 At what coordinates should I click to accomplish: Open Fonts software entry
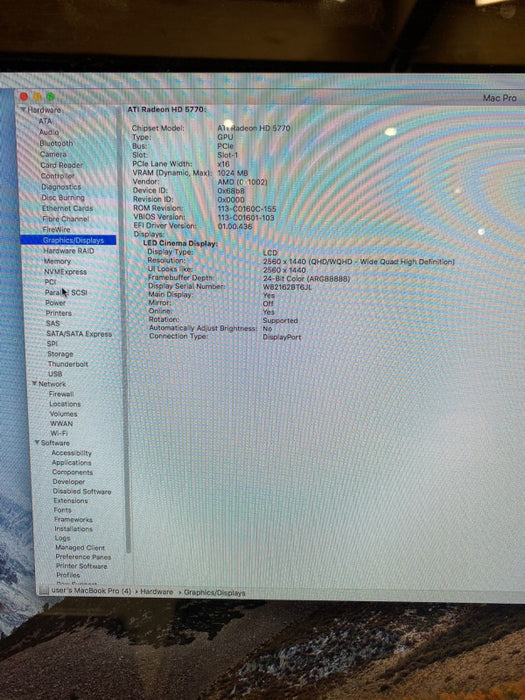coord(62,510)
